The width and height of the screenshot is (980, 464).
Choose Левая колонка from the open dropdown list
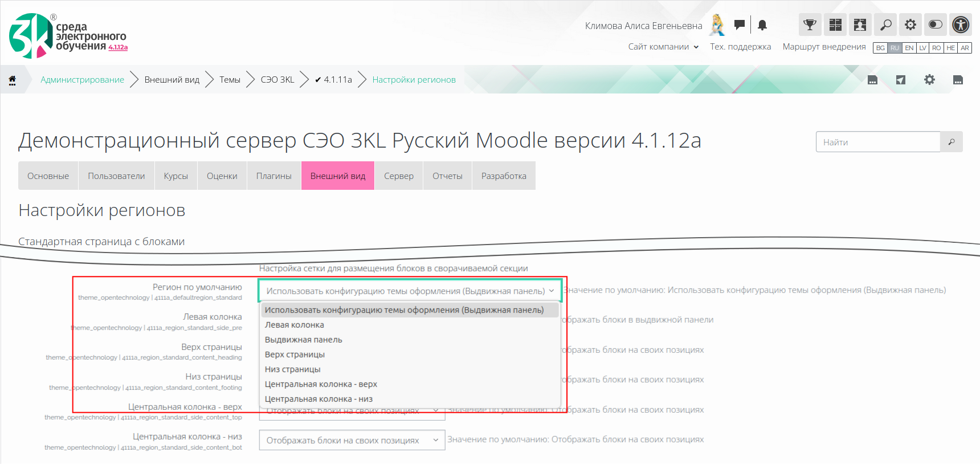295,325
